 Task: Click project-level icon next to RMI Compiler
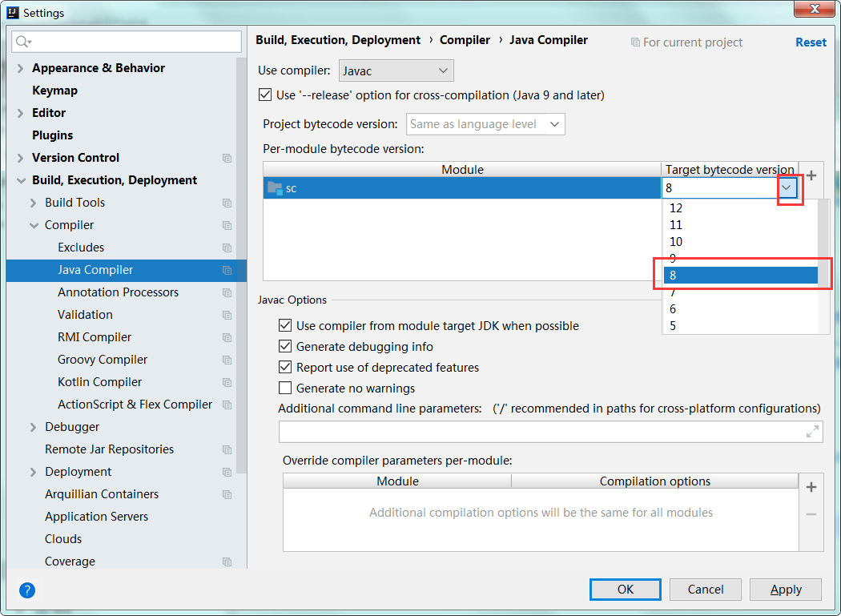coord(227,337)
